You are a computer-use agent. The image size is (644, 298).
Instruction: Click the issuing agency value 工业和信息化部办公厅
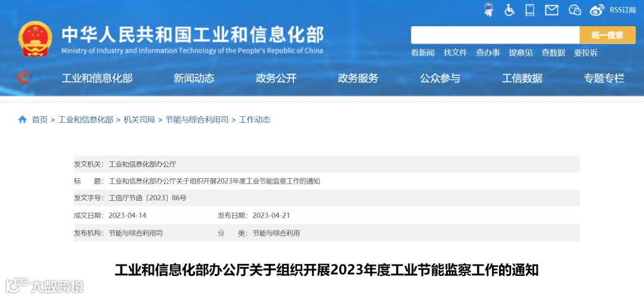coord(142,164)
